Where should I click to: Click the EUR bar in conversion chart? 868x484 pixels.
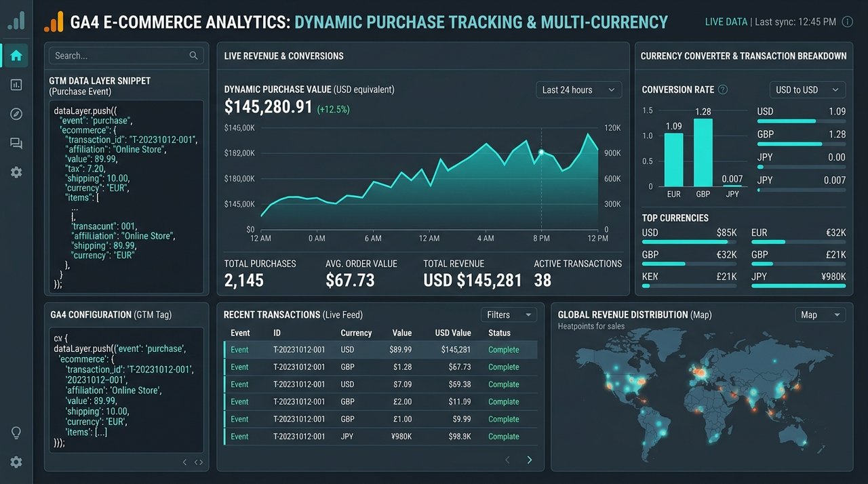click(x=673, y=159)
